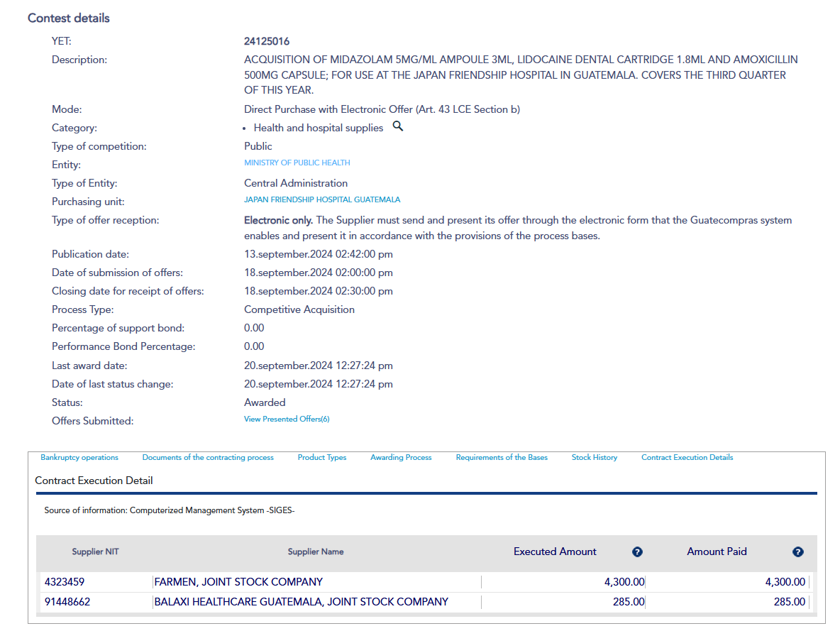Click the contest number 24125016
The height and width of the screenshot is (631, 840).
click(x=267, y=42)
